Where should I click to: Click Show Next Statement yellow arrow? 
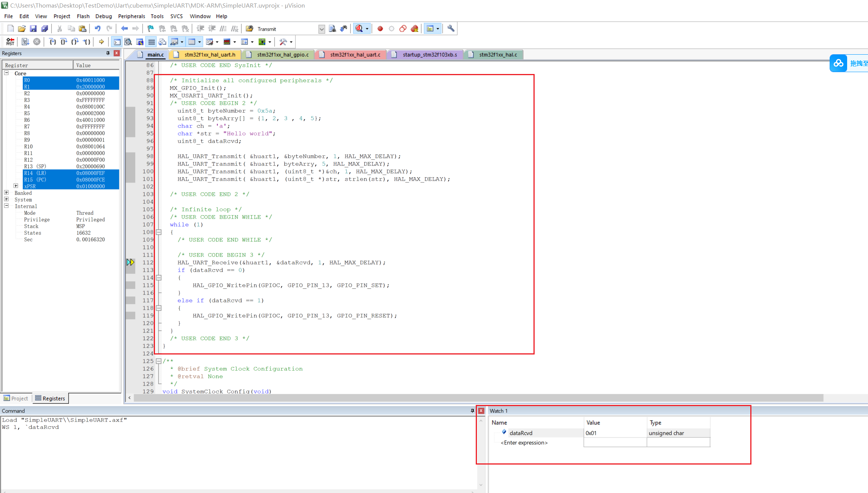point(101,42)
